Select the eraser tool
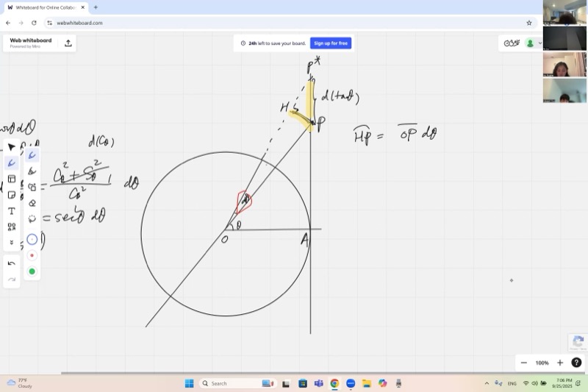 (32, 203)
